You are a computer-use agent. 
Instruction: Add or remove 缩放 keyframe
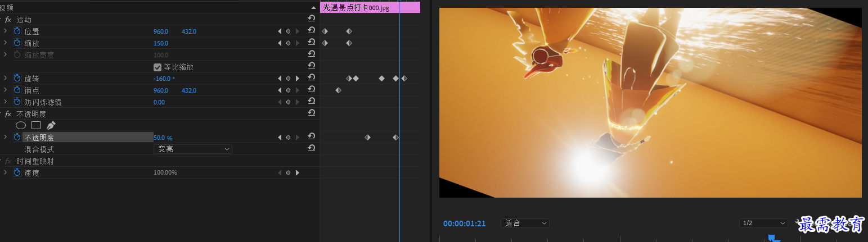[288, 43]
